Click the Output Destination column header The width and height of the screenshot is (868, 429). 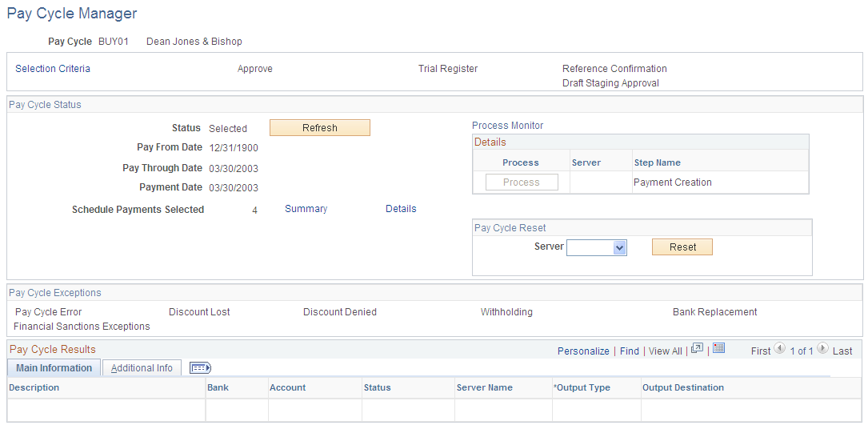(683, 387)
